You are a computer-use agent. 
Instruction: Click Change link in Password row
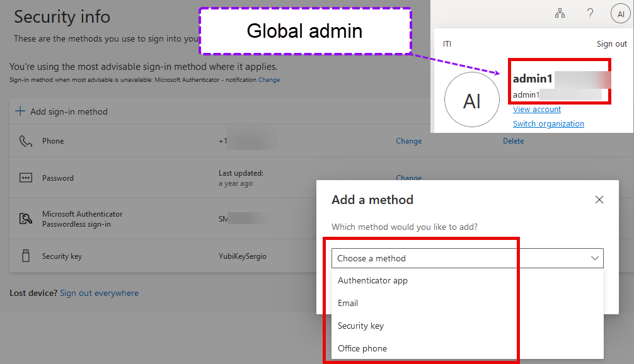409,178
